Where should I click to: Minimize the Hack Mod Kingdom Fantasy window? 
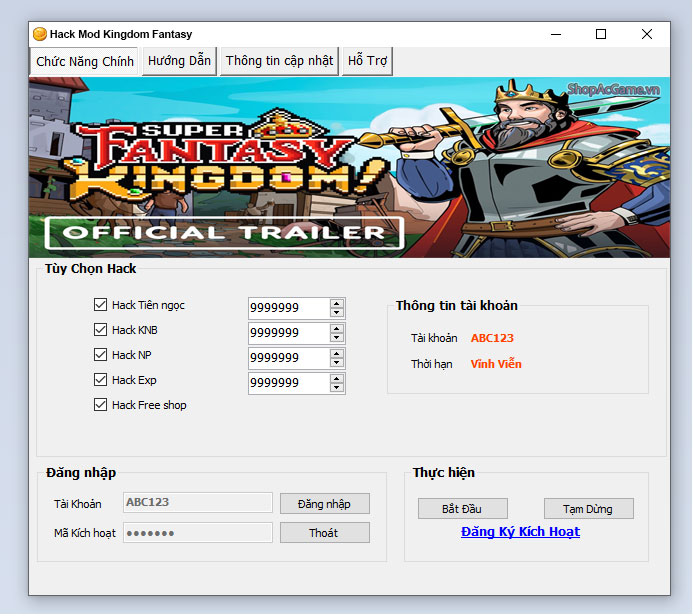pos(556,34)
